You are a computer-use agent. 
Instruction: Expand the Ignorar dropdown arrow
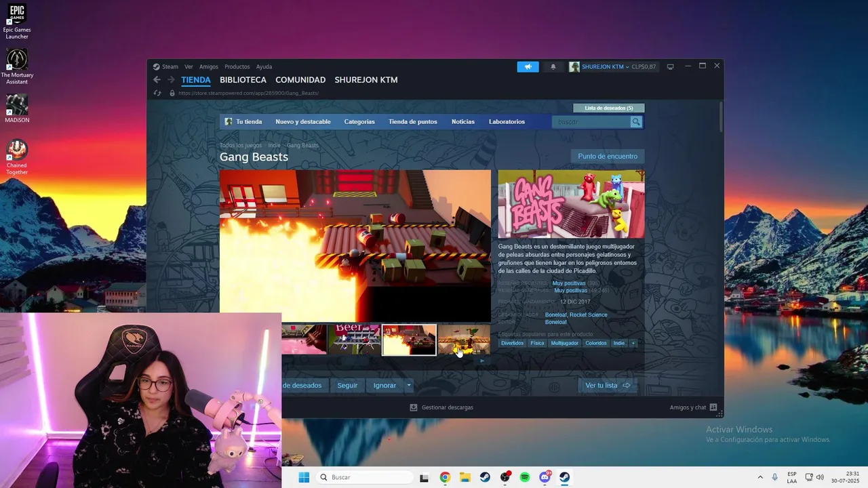coord(408,386)
